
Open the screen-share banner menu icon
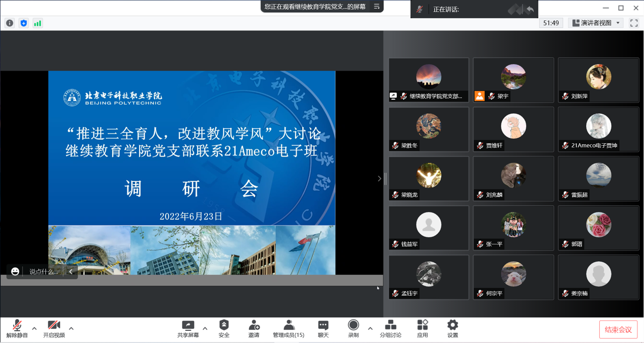point(377,7)
